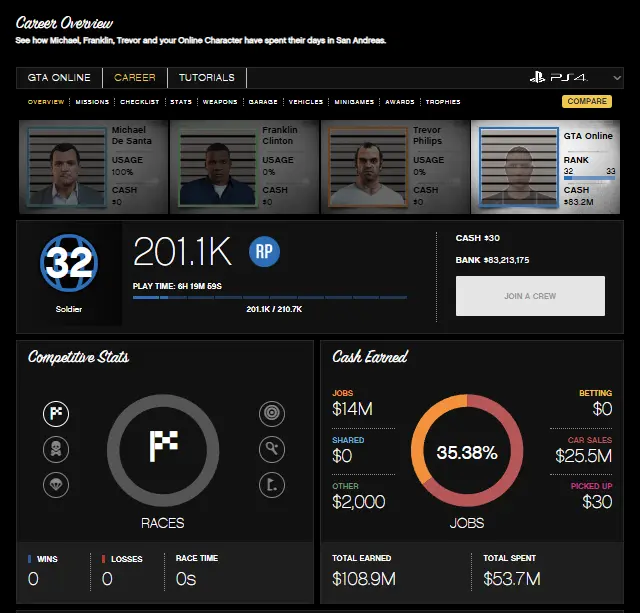Select the Deathmatch skull icon
640x613 pixels.
tap(56, 449)
